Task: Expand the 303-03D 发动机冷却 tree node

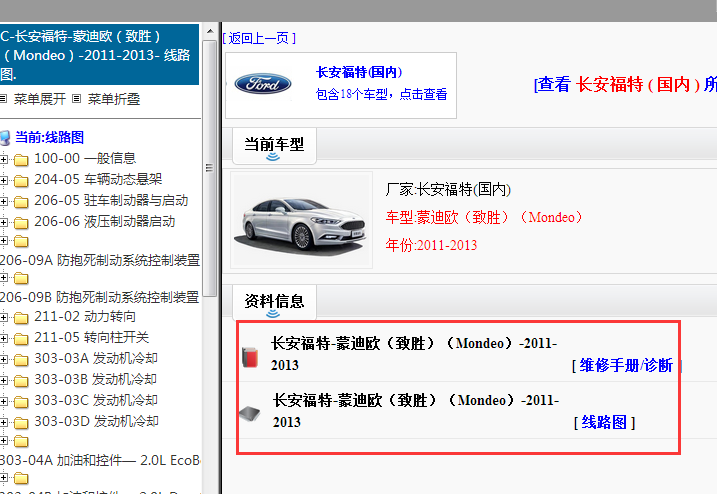Action: (4, 422)
